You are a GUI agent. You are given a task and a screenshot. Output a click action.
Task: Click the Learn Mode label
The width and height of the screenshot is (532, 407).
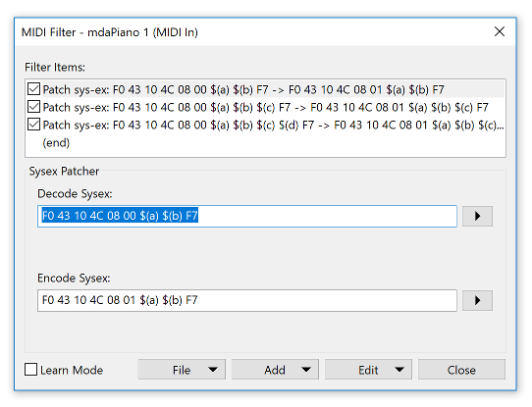click(72, 370)
